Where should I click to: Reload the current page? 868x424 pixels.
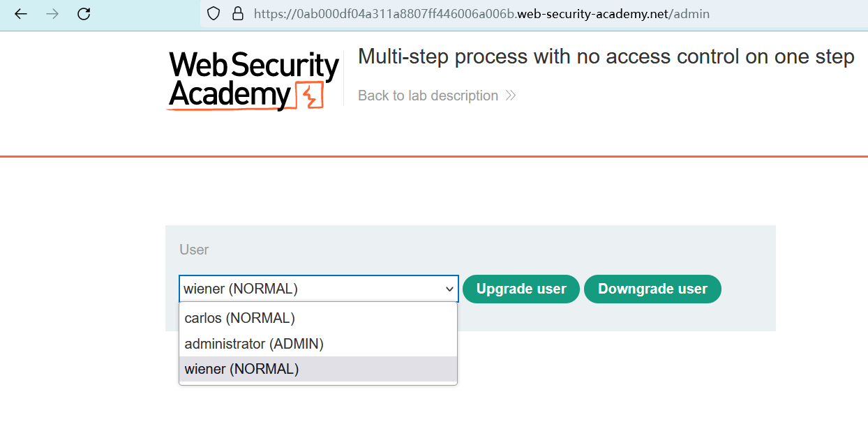pyautogui.click(x=84, y=14)
